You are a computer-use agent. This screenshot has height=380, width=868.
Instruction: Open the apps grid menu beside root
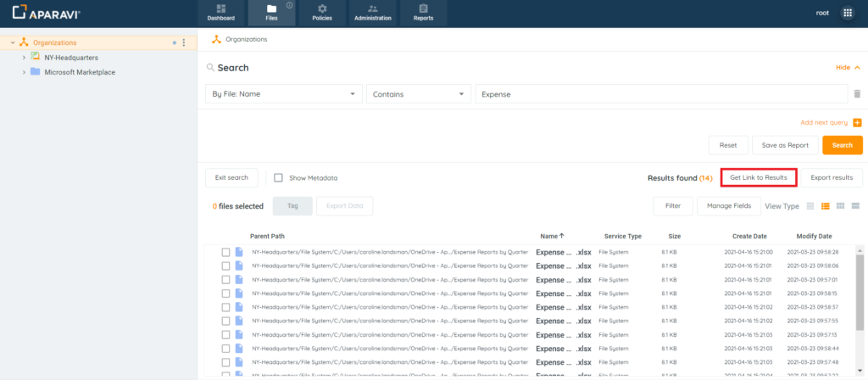847,13
